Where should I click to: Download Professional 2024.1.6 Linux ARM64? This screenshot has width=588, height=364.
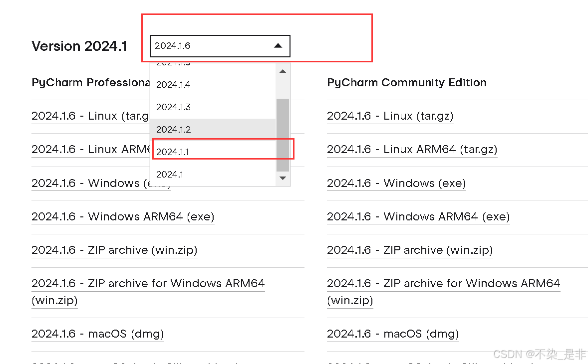click(90, 150)
